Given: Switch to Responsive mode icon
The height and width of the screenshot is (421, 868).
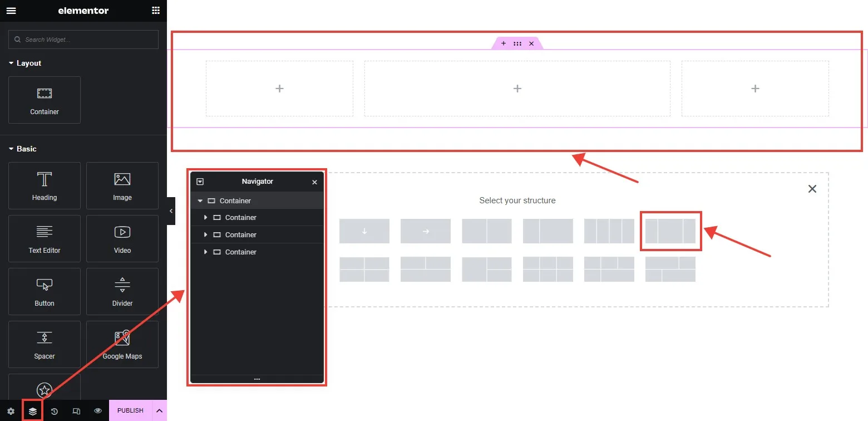Looking at the screenshot, I should point(77,411).
